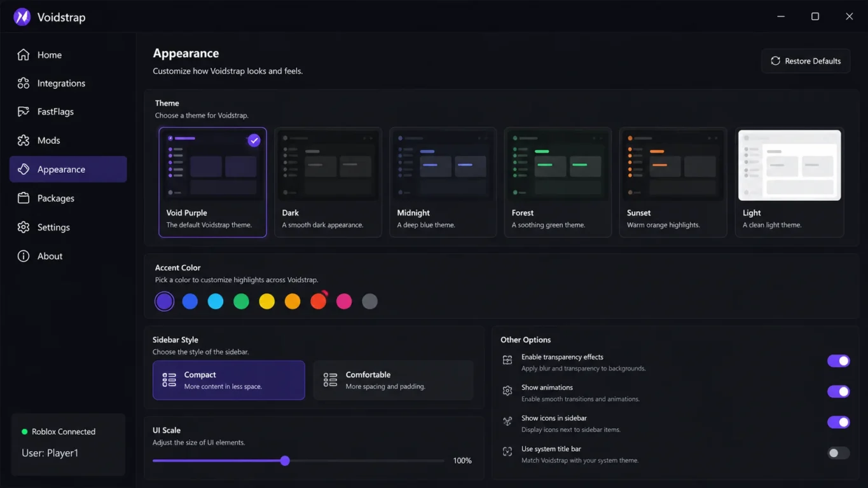Select the purple accent color swatch
Viewport: 868px width, 488px height.
pos(164,301)
